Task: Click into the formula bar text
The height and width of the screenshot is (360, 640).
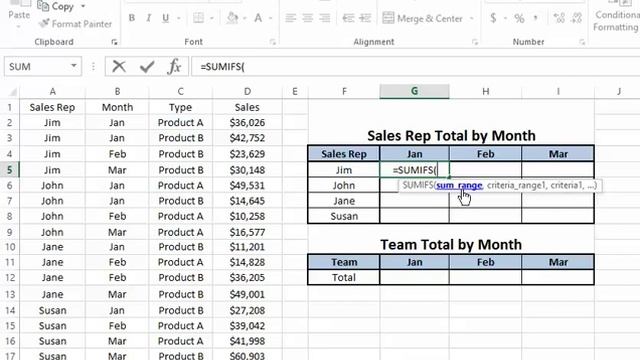Action: pyautogui.click(x=416, y=67)
